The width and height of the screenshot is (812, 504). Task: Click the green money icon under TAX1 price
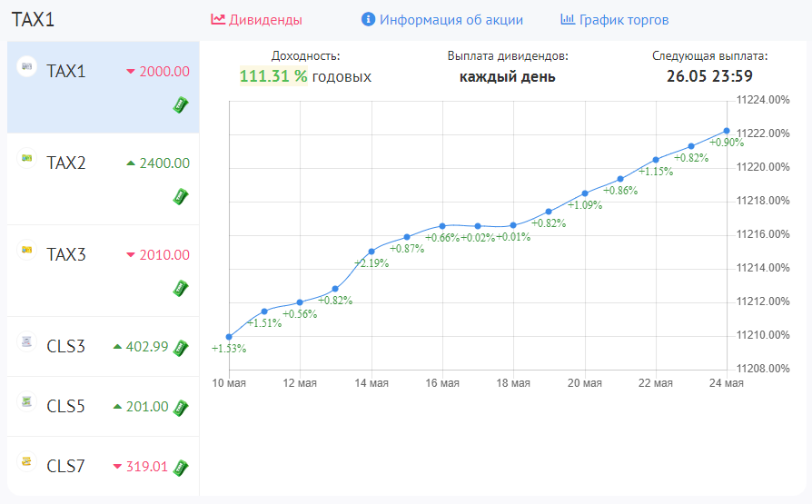point(181,104)
